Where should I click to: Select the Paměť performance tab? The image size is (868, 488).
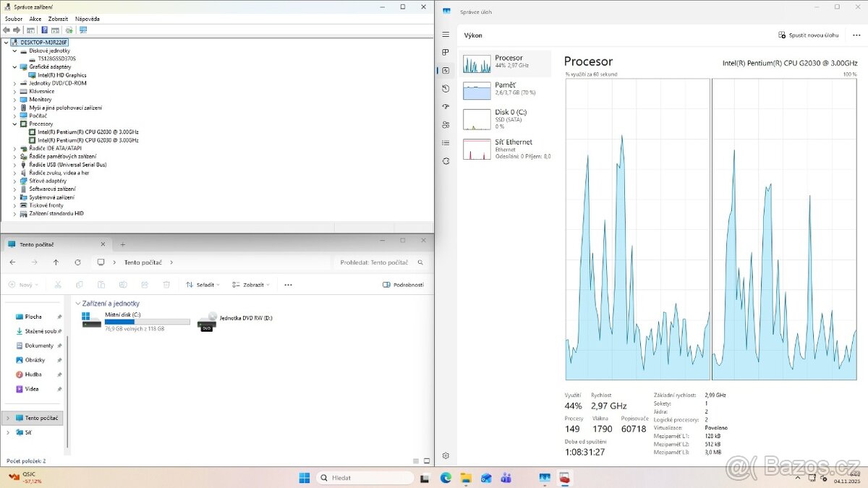tap(505, 89)
